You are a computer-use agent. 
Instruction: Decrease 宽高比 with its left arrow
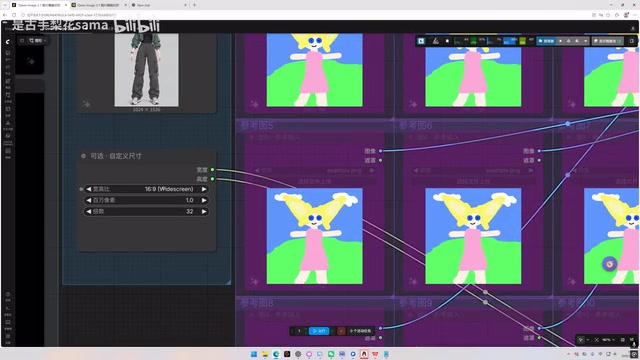(x=89, y=189)
